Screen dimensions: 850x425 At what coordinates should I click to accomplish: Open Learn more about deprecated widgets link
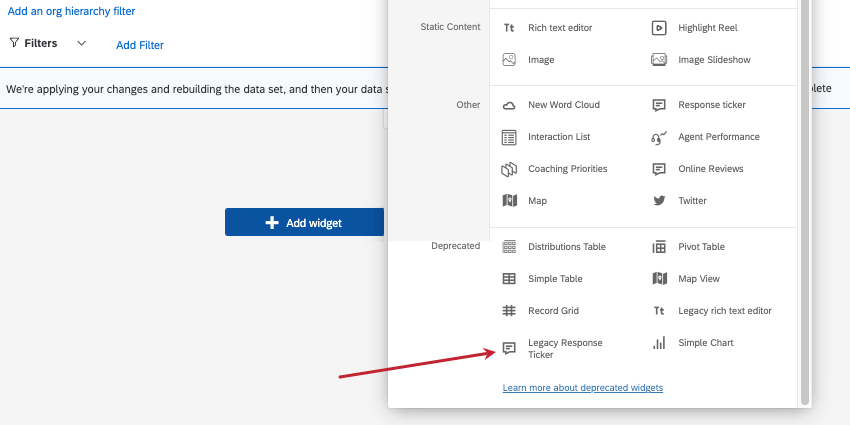583,388
